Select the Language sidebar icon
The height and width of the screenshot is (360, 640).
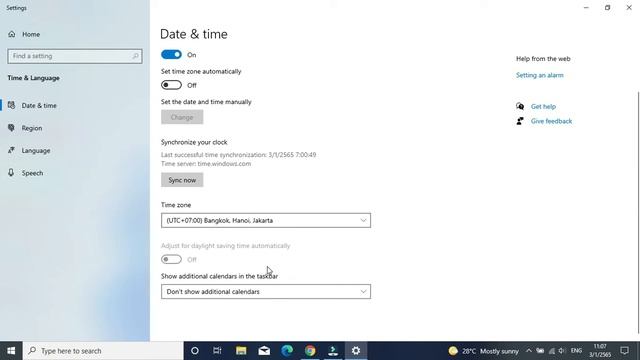coord(11,150)
